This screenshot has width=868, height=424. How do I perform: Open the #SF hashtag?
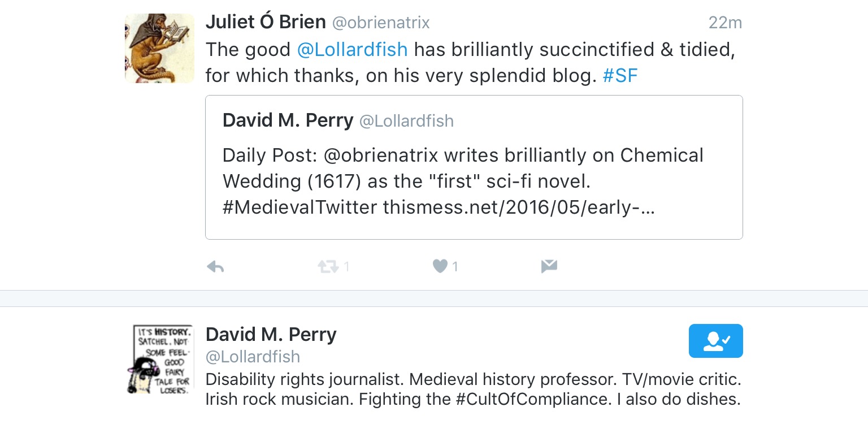[620, 76]
